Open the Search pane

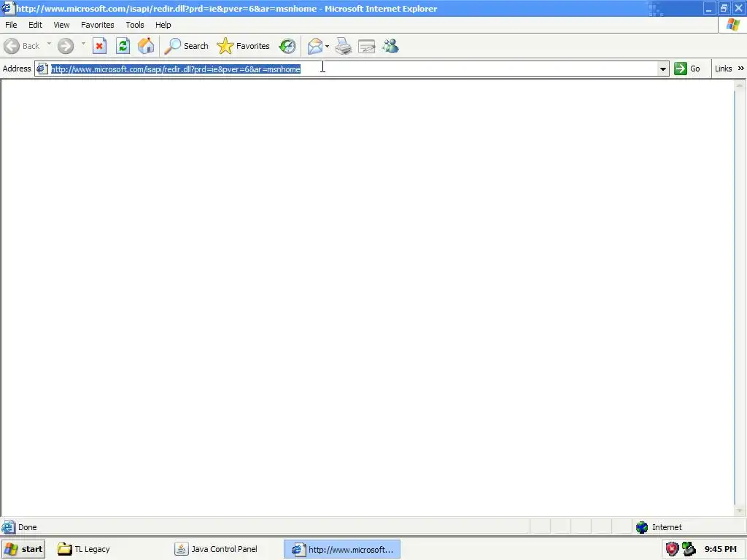186,46
